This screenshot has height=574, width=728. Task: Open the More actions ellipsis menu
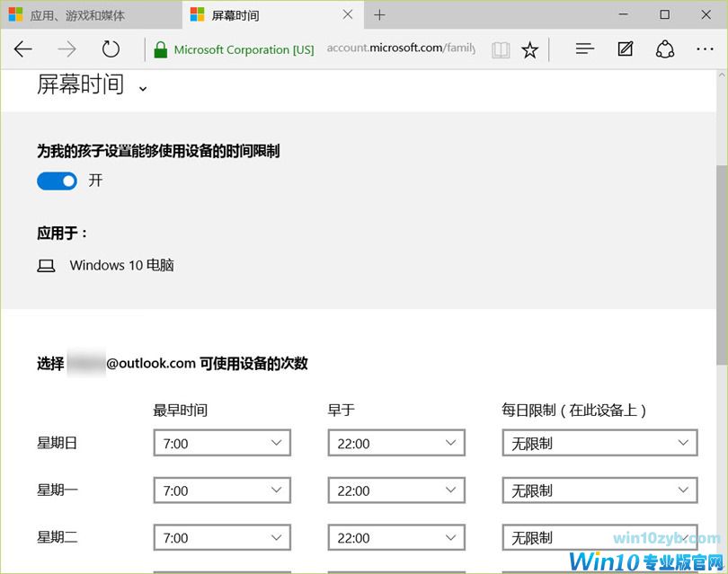pos(704,49)
